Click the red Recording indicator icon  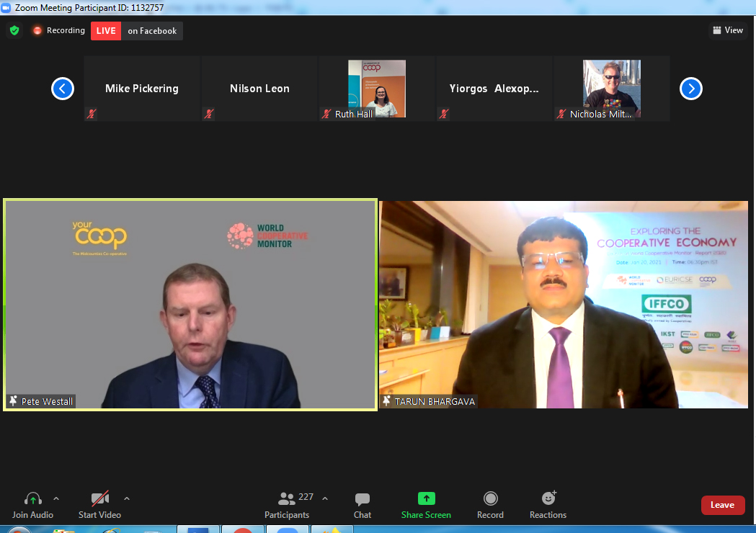tap(37, 31)
